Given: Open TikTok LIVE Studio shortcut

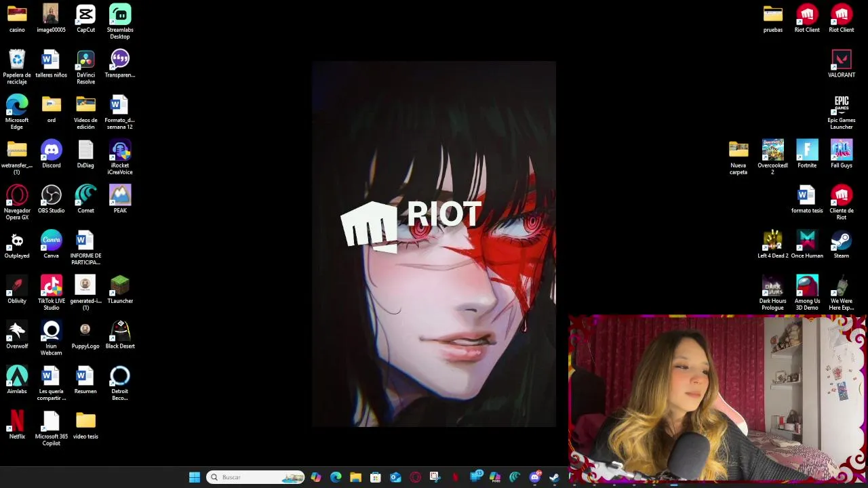Looking at the screenshot, I should point(52,292).
